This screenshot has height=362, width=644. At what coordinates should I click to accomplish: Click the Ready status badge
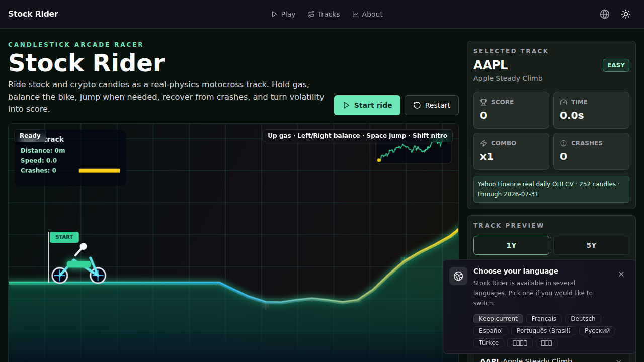(x=30, y=136)
